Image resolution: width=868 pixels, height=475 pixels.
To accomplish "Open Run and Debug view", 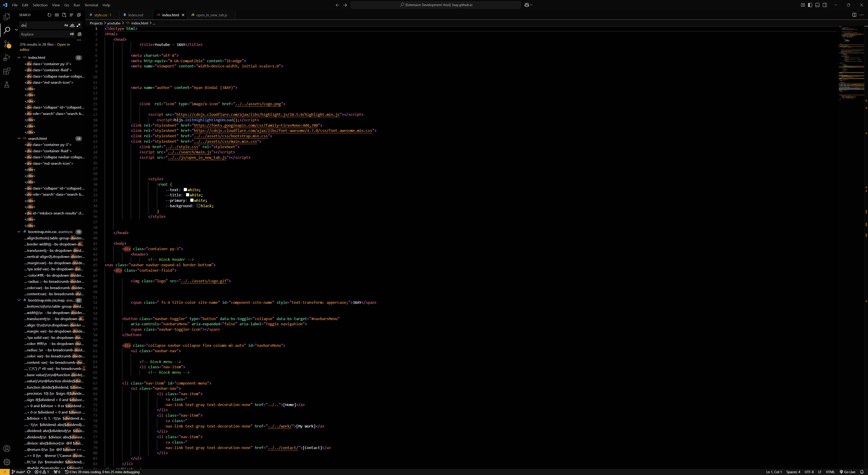I will click(7, 58).
